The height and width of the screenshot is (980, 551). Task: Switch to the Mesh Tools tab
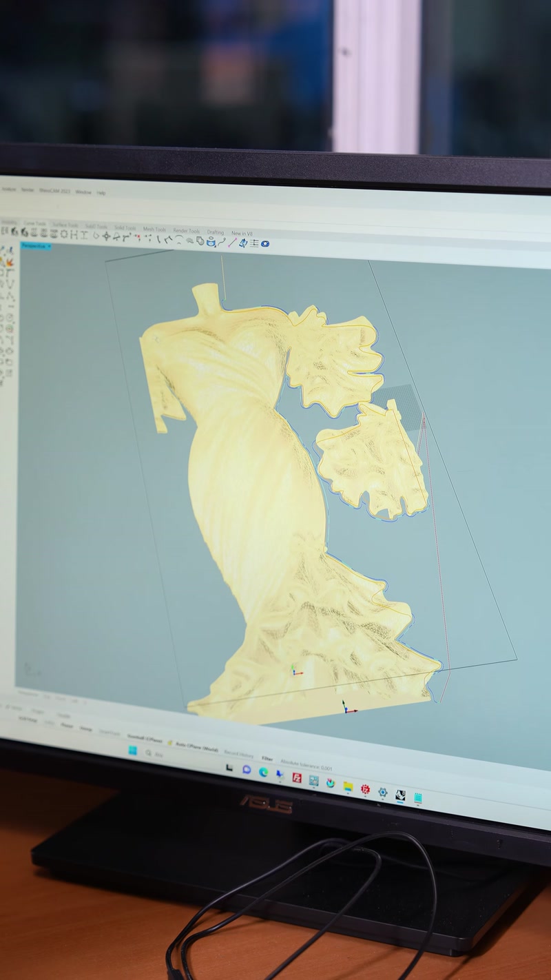pyautogui.click(x=154, y=229)
